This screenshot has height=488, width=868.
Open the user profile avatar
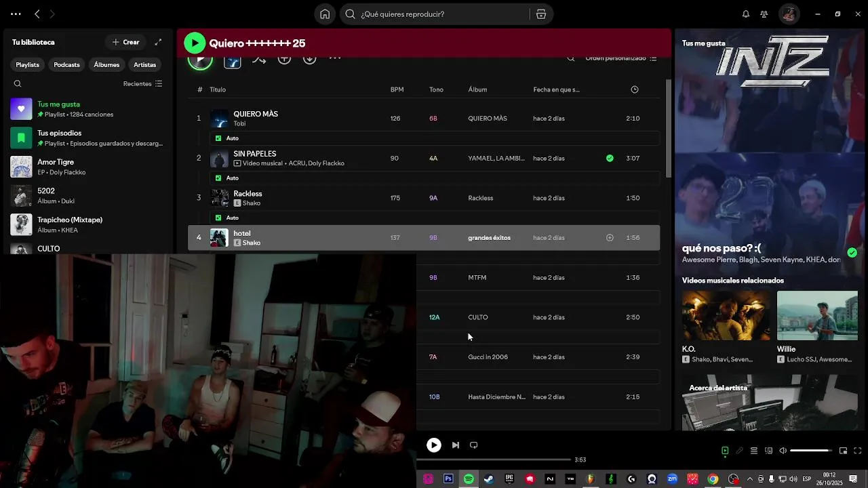click(789, 14)
